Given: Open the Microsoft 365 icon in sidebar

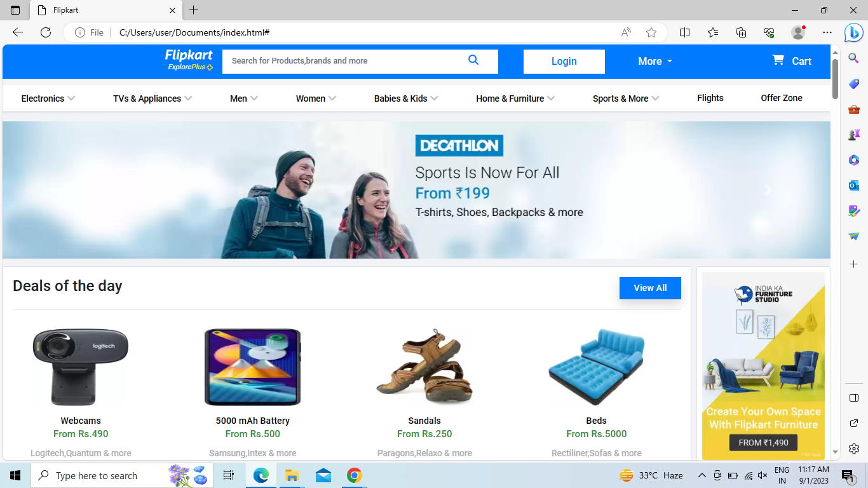Looking at the screenshot, I should pyautogui.click(x=854, y=160).
